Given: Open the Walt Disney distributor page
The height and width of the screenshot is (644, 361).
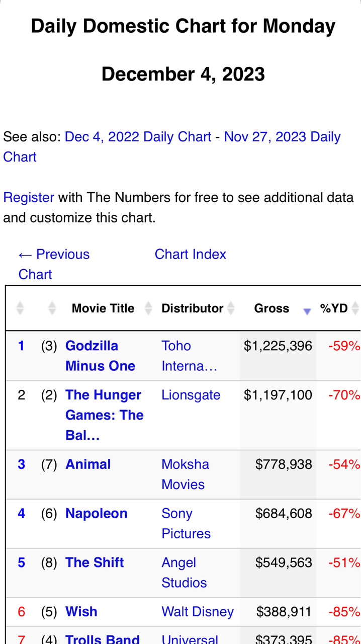Looking at the screenshot, I should [197, 611].
